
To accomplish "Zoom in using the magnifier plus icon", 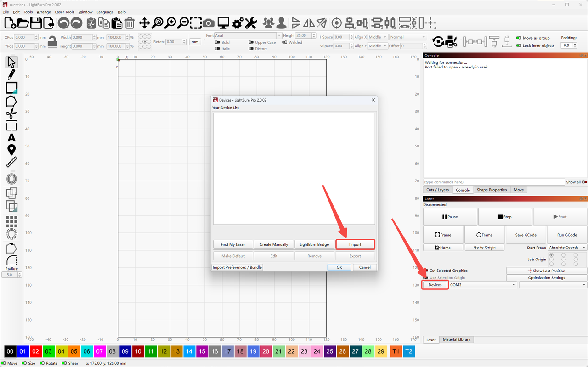I will pyautogui.click(x=170, y=23).
